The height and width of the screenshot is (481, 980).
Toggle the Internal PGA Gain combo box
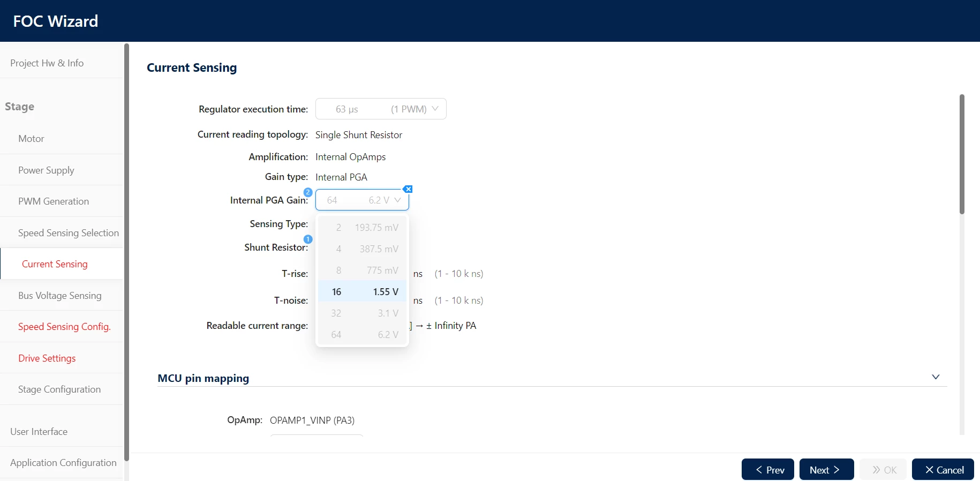click(362, 200)
